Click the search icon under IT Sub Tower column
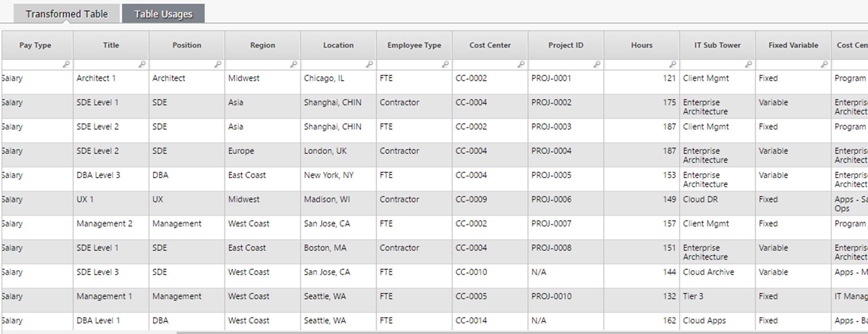The image size is (868, 334). point(748,64)
